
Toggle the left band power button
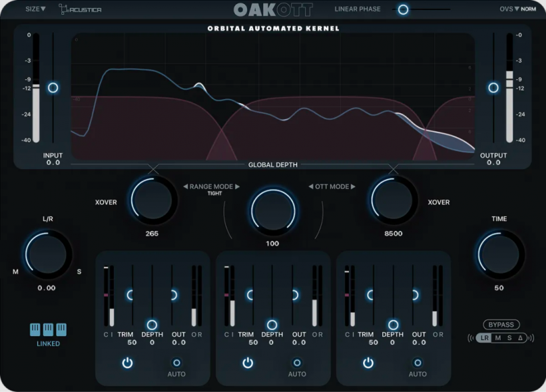[127, 363]
